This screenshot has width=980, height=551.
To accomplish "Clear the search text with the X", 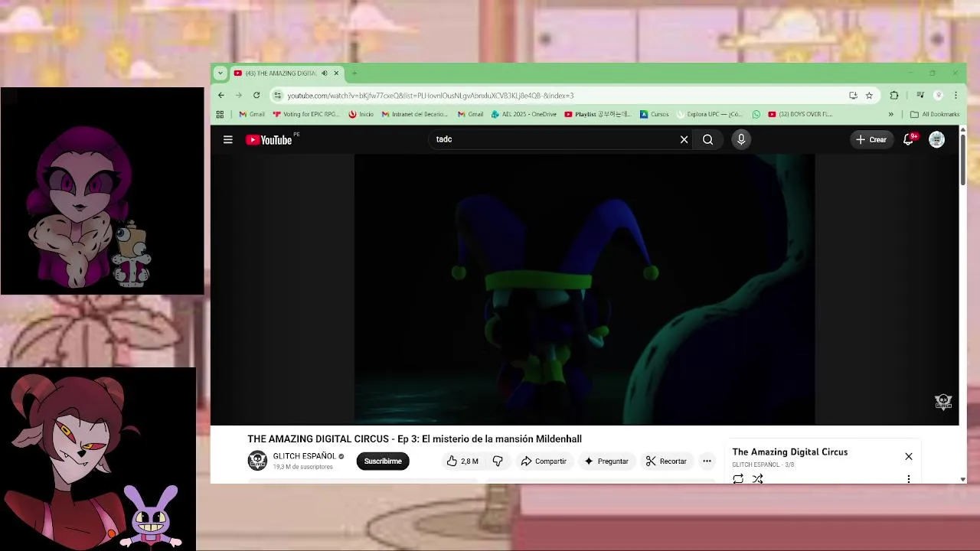I will (684, 139).
